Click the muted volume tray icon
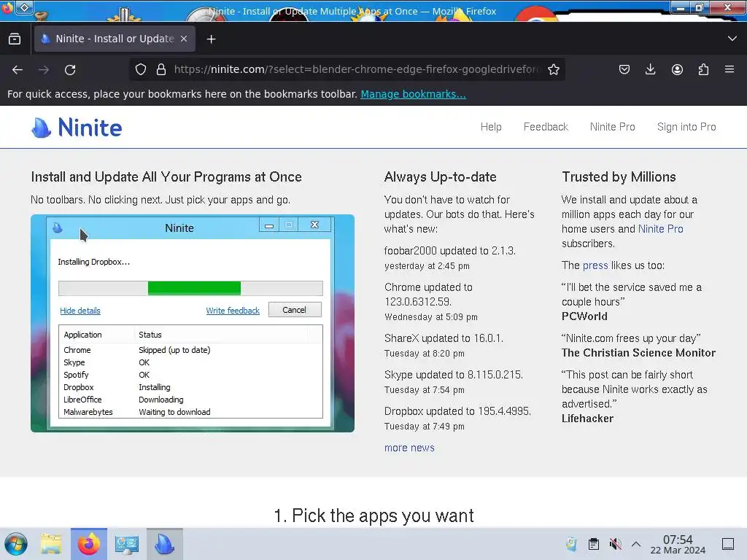747x560 pixels. point(616,544)
